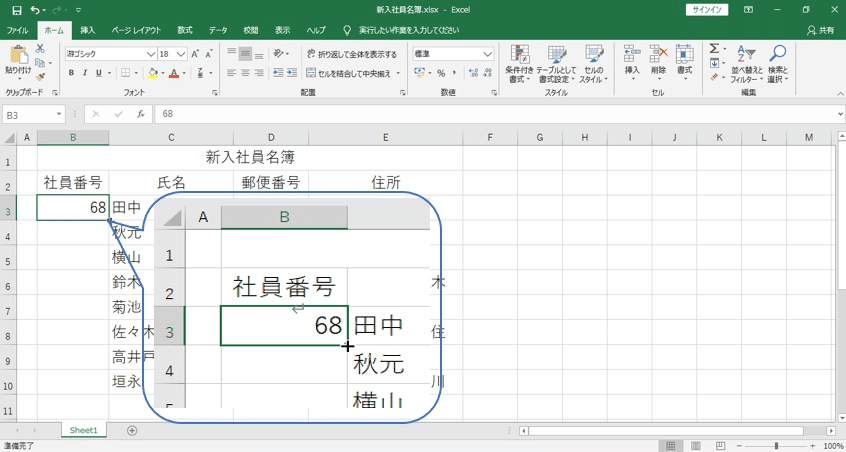Switch to ページレイアウト tab
Viewport: 846px width, 452px height.
[136, 31]
